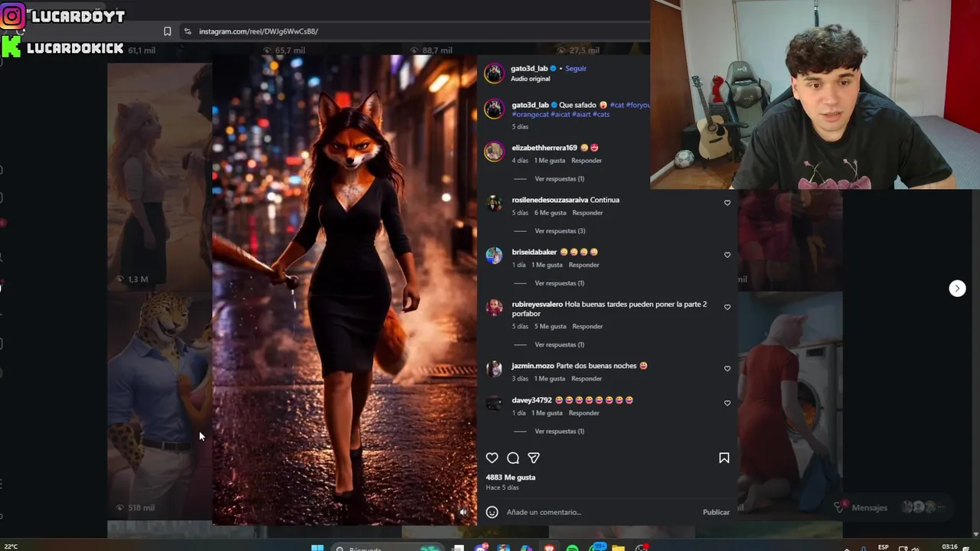Click the 'Audio original' label
The image size is (980, 551).
(x=531, y=78)
